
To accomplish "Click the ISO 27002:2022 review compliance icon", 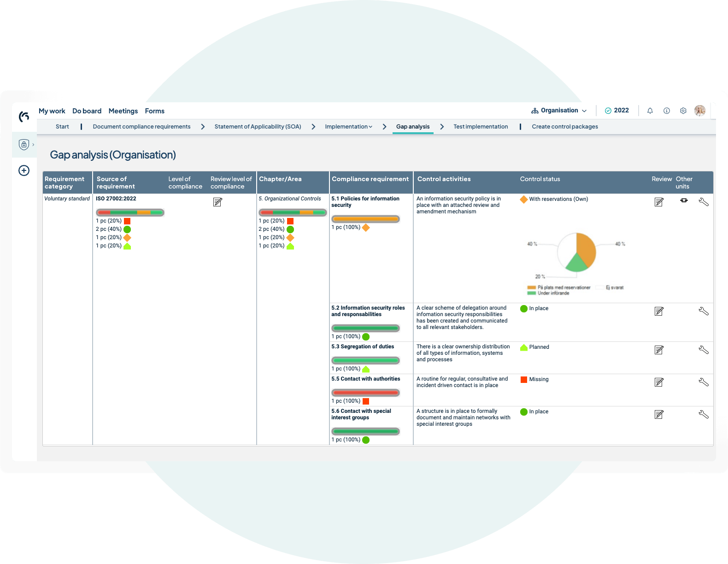I will [217, 202].
